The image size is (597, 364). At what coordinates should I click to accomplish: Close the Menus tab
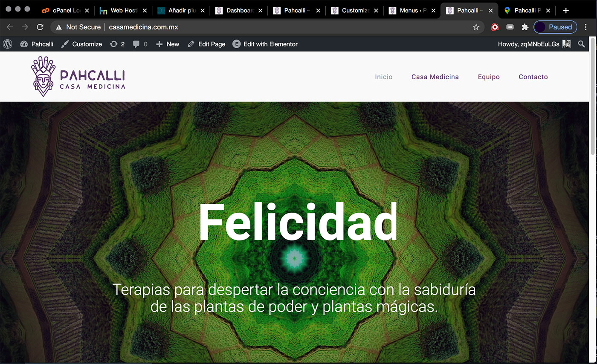click(434, 11)
